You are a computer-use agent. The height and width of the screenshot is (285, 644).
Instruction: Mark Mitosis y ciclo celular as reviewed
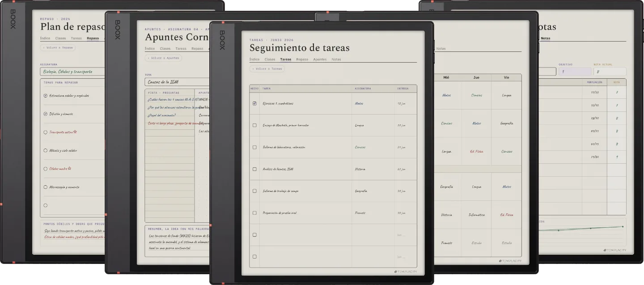(x=45, y=151)
